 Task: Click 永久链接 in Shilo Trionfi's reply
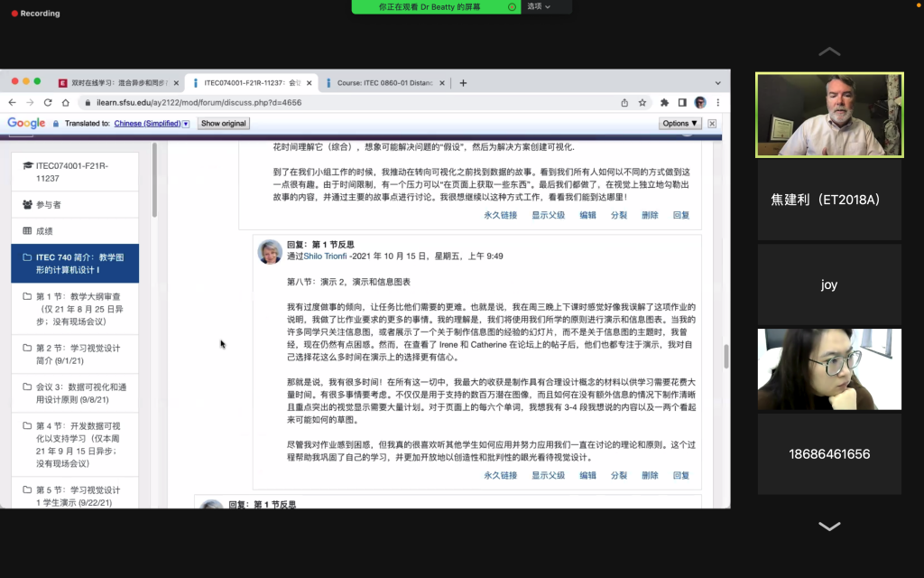click(x=500, y=475)
